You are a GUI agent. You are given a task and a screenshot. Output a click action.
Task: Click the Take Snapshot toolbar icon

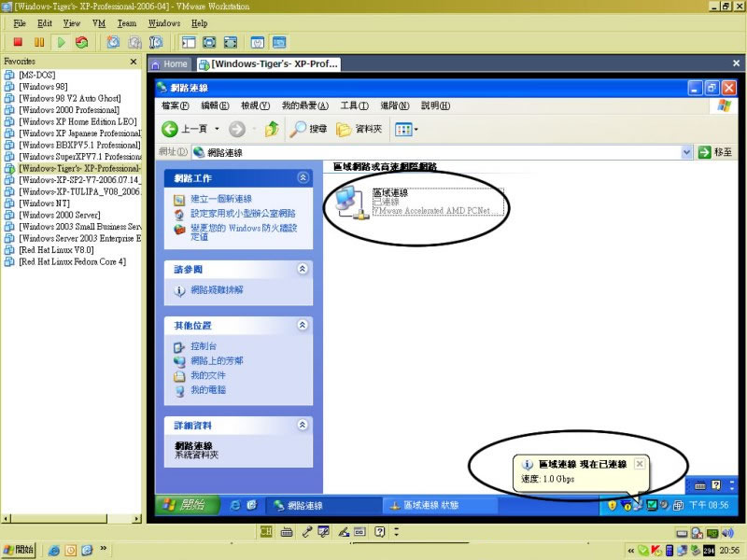coord(113,42)
